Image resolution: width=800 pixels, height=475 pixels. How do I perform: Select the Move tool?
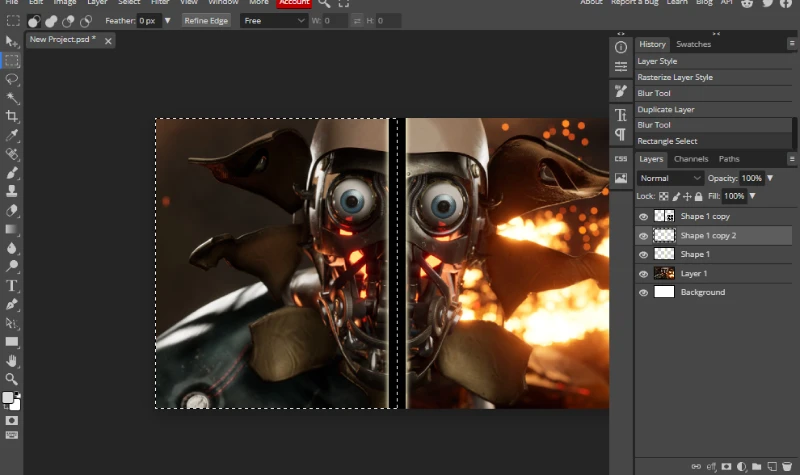pos(12,41)
